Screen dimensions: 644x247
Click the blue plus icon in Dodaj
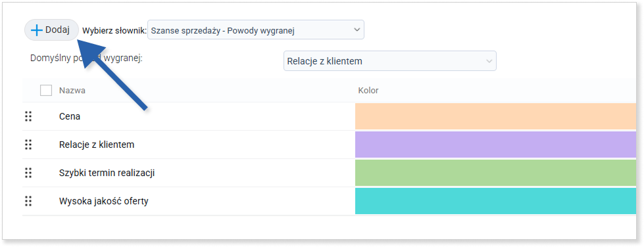tap(37, 30)
